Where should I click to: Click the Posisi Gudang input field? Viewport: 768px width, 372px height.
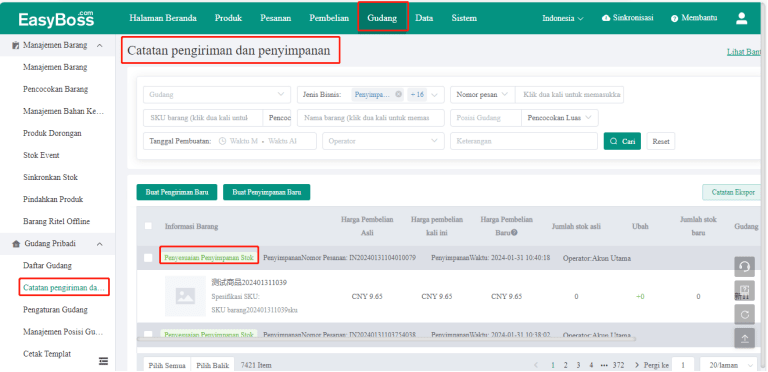click(486, 118)
